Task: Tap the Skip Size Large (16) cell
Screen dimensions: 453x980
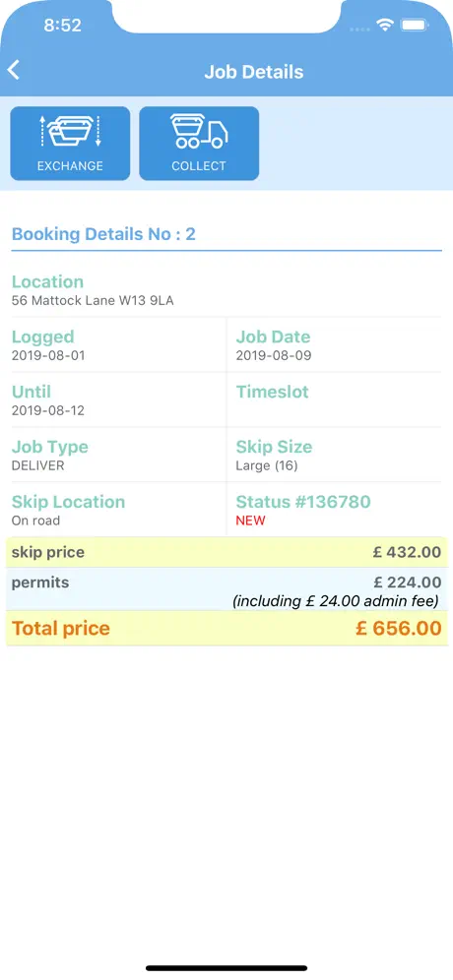Action: click(334, 455)
